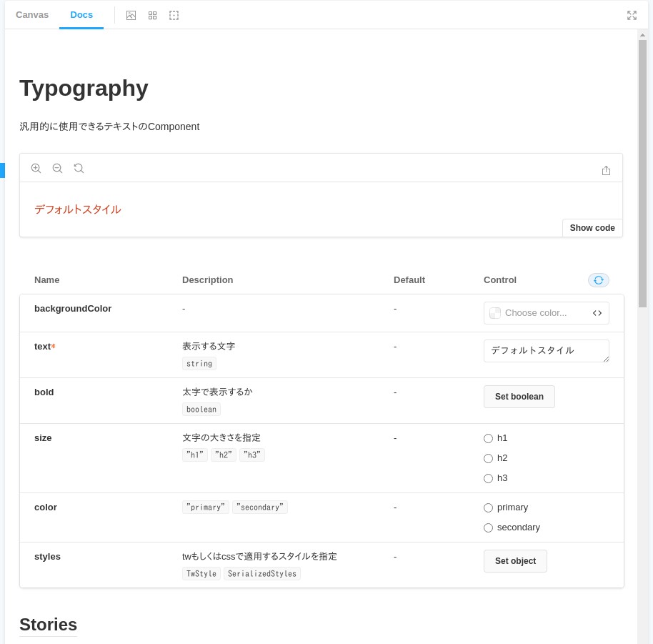
Task: Click the Control column header
Action: pos(499,280)
